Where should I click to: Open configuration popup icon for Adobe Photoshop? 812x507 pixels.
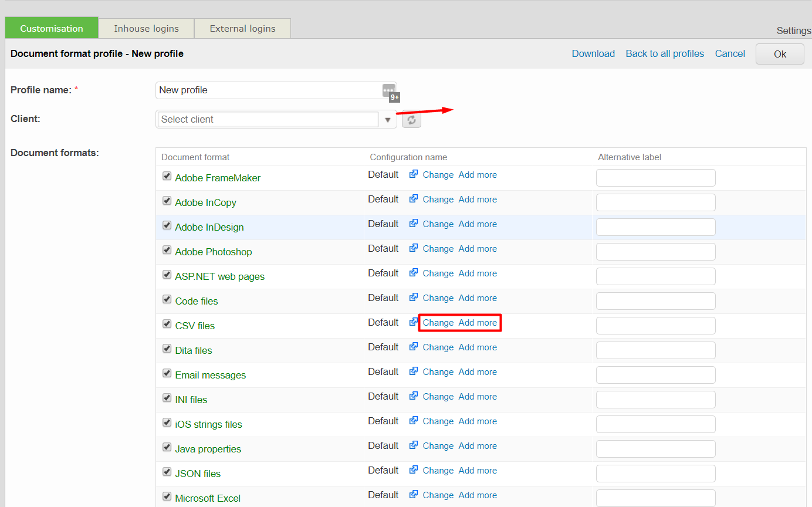414,248
